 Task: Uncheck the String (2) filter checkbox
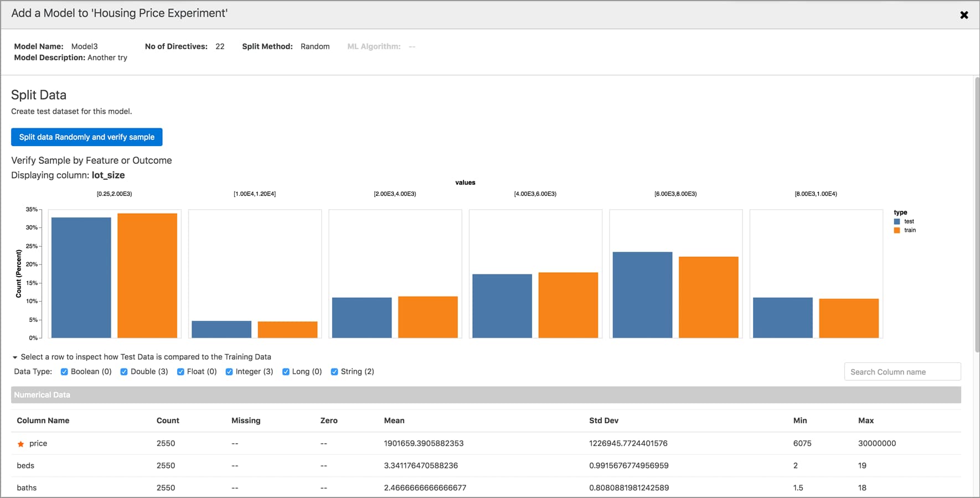(334, 372)
